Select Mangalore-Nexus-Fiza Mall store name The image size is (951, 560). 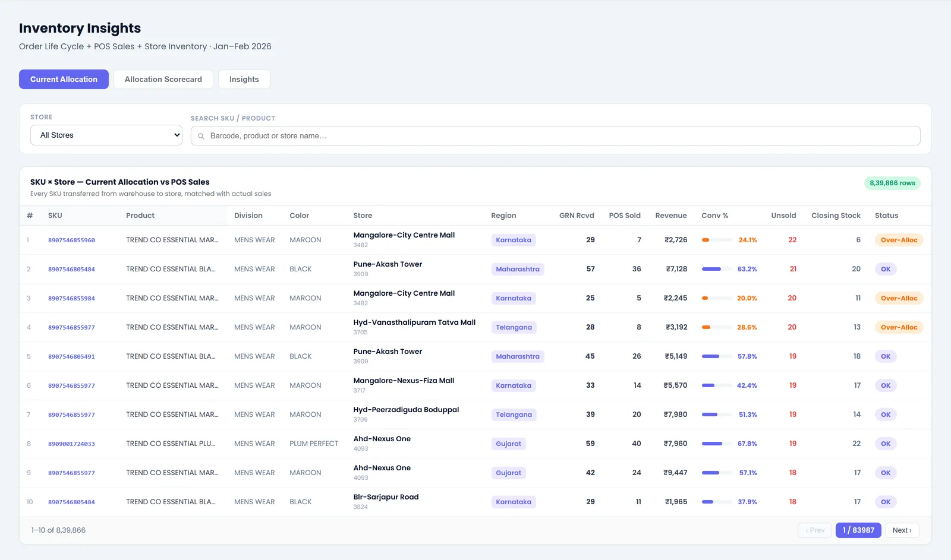(404, 381)
